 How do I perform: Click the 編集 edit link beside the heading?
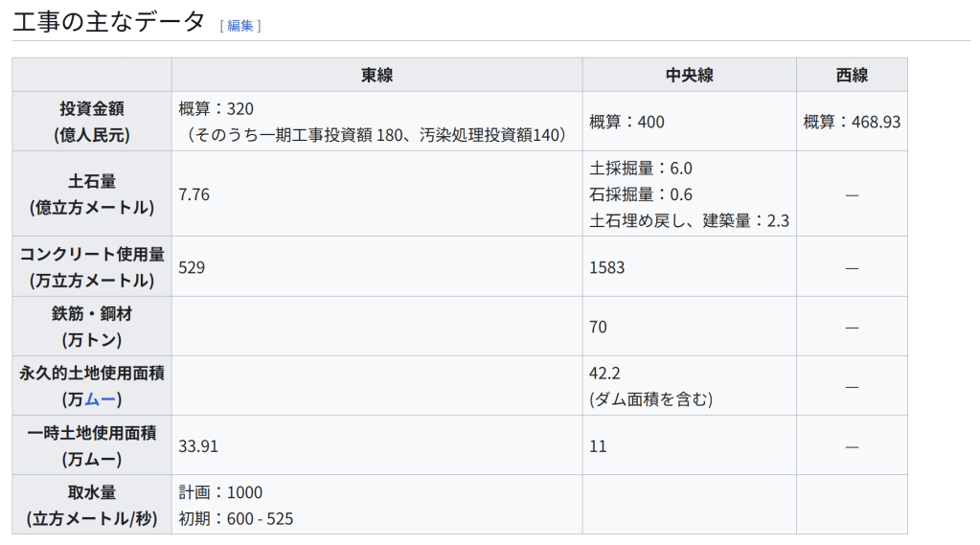[x=240, y=26]
